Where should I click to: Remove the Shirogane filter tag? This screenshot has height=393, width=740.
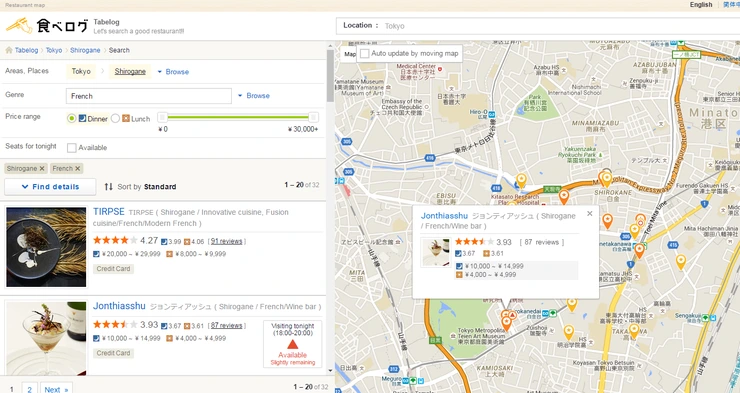click(42, 168)
